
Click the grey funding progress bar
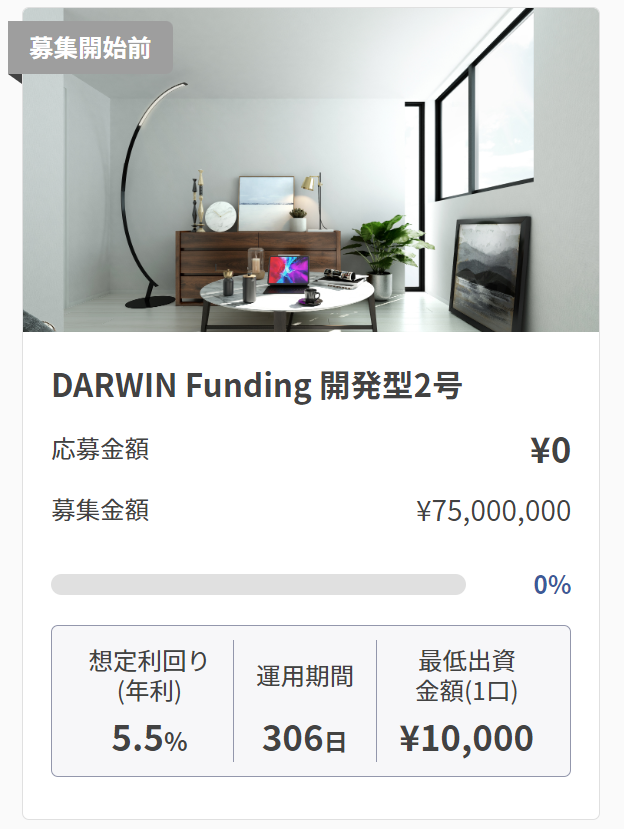(258, 584)
